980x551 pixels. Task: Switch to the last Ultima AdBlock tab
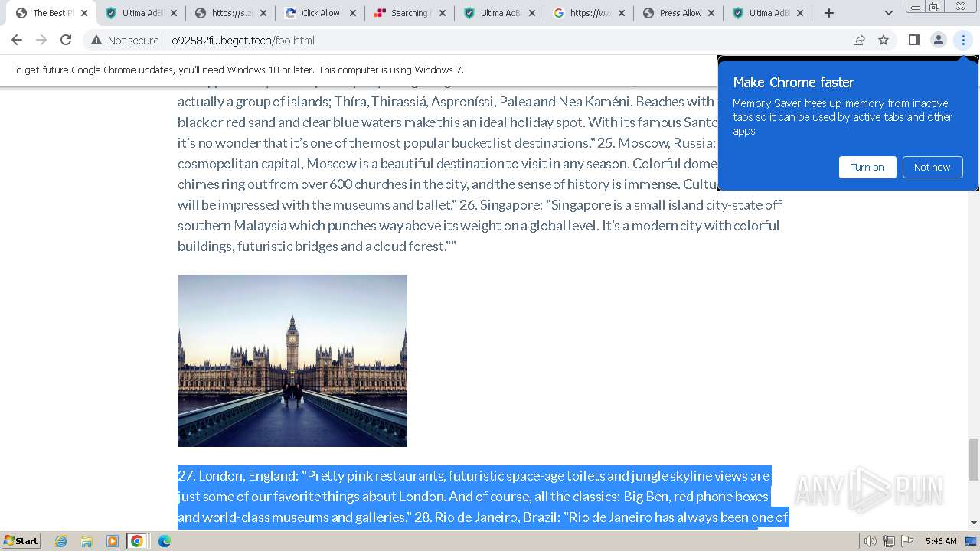click(768, 13)
